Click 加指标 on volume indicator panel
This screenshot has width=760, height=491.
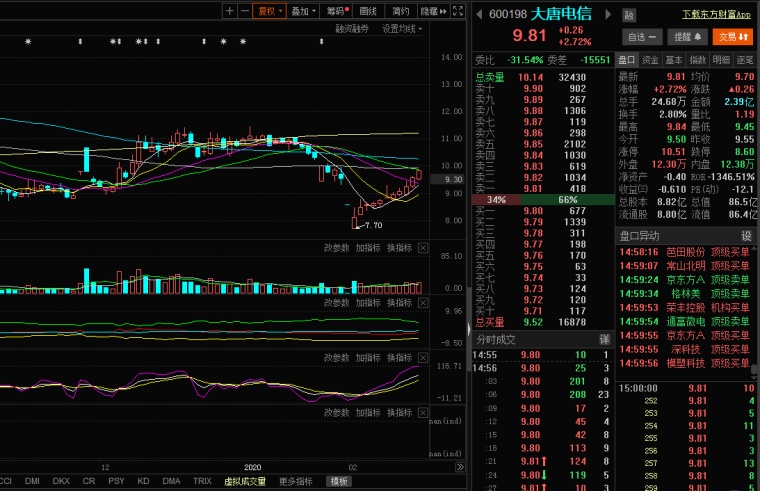click(x=368, y=248)
